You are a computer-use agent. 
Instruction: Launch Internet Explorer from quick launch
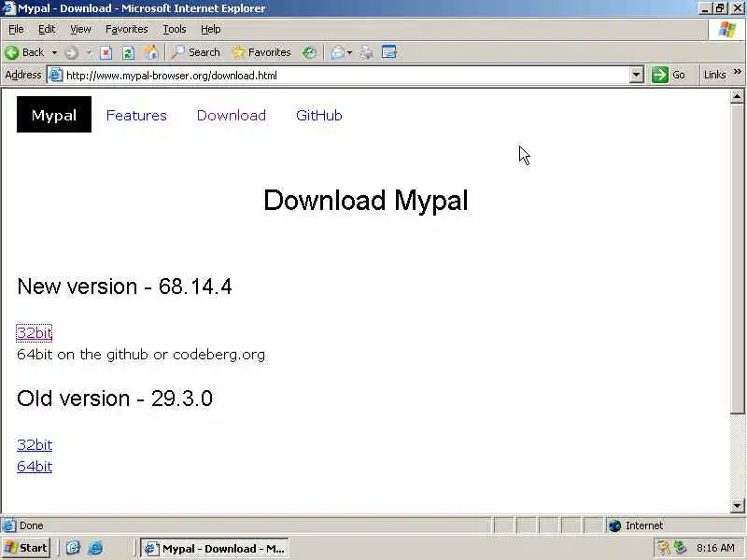95,548
